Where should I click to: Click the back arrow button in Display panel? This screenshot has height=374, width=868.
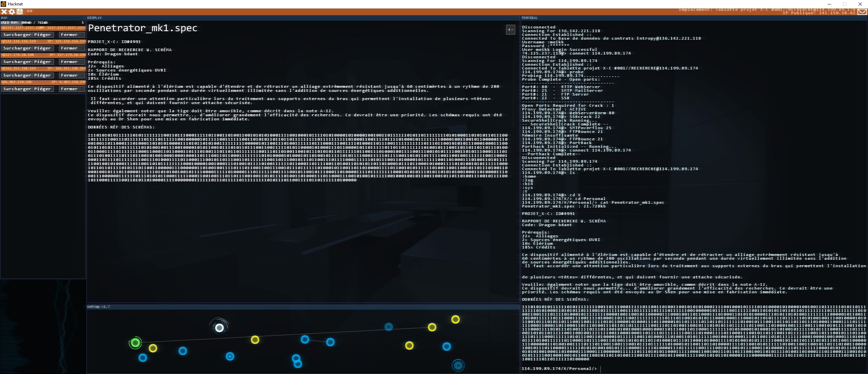point(510,29)
